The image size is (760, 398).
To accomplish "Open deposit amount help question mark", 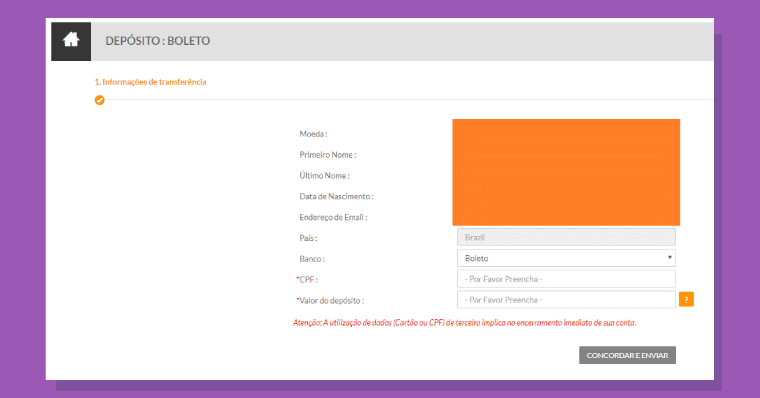I will (686, 300).
